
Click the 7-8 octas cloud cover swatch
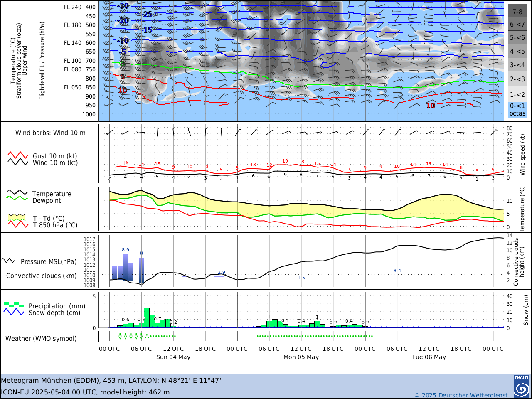tap(517, 11)
